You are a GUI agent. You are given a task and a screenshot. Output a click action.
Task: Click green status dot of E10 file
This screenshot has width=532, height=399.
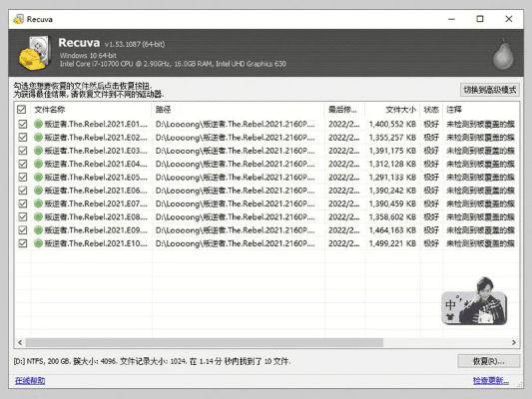tap(38, 243)
